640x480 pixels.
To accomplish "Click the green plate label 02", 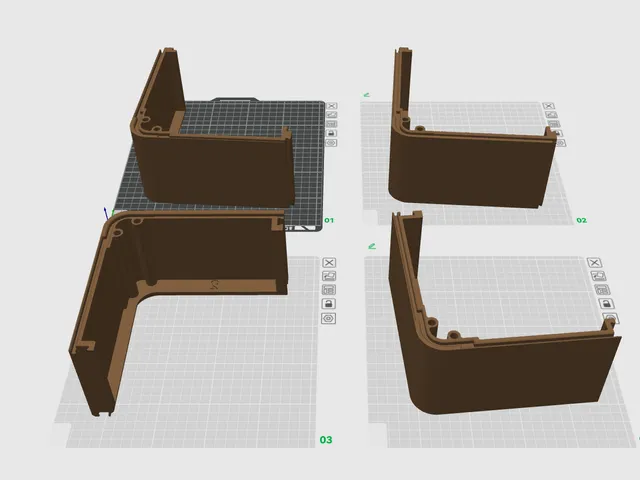I will pyautogui.click(x=581, y=220).
